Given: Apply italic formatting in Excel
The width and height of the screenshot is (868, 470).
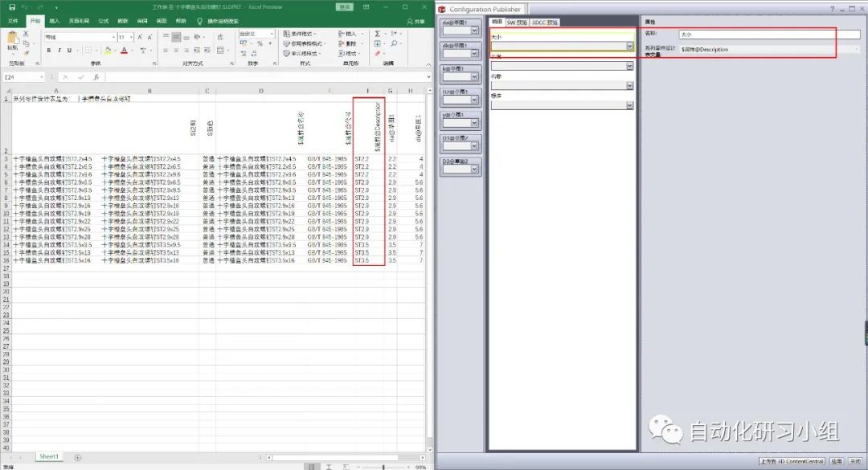Looking at the screenshot, I should pyautogui.click(x=59, y=51).
